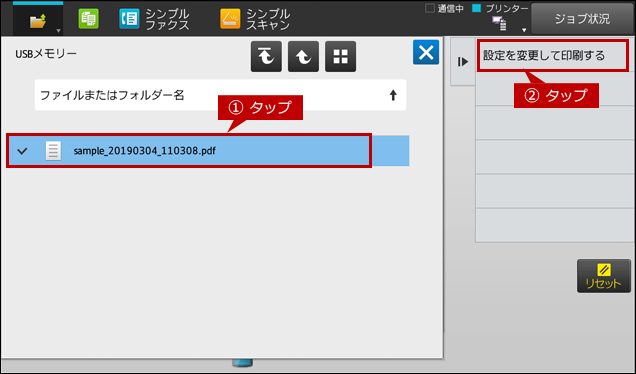The height and width of the screenshot is (374, 636).
Task: Click the PDF document icon
Action: point(53,151)
